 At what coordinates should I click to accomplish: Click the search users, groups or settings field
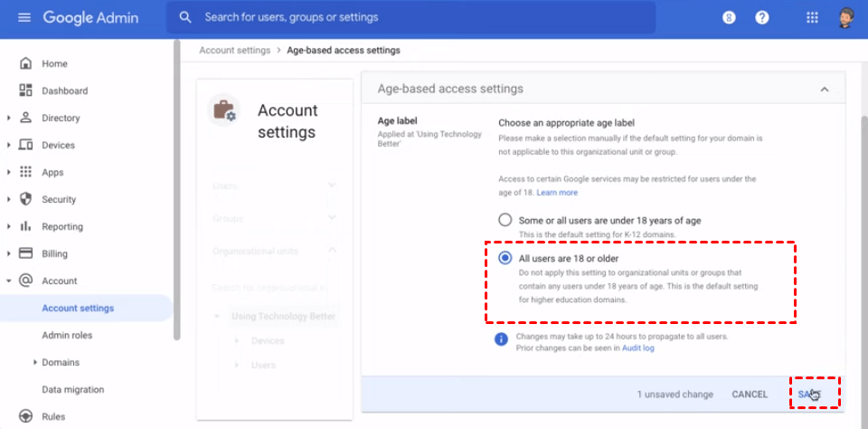[416, 17]
